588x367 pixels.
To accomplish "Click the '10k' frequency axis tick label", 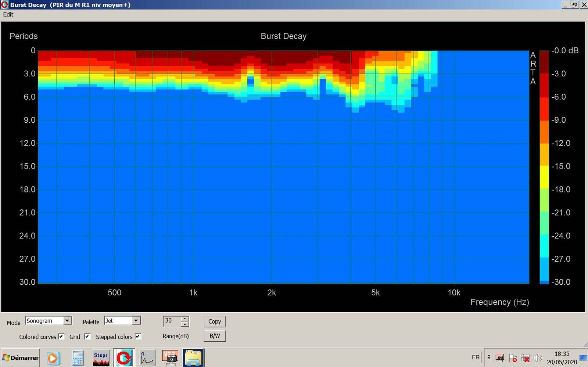I will coord(454,293).
